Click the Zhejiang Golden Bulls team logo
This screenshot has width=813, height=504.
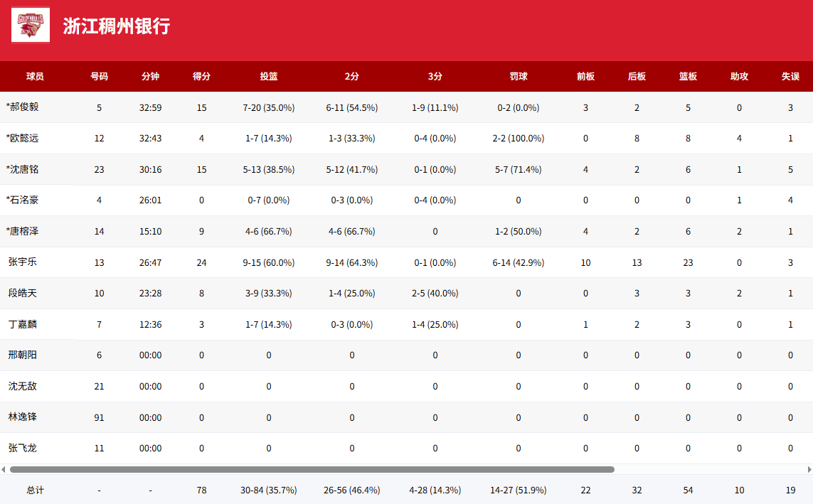click(31, 25)
